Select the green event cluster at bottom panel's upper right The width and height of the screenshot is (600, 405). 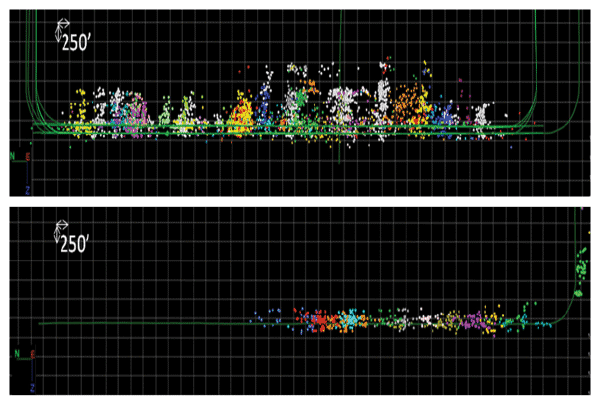coord(582,269)
